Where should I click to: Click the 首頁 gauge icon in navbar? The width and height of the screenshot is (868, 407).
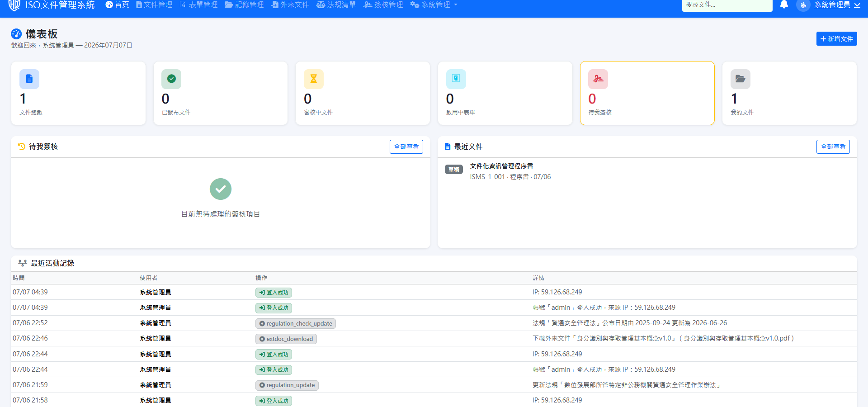109,5
